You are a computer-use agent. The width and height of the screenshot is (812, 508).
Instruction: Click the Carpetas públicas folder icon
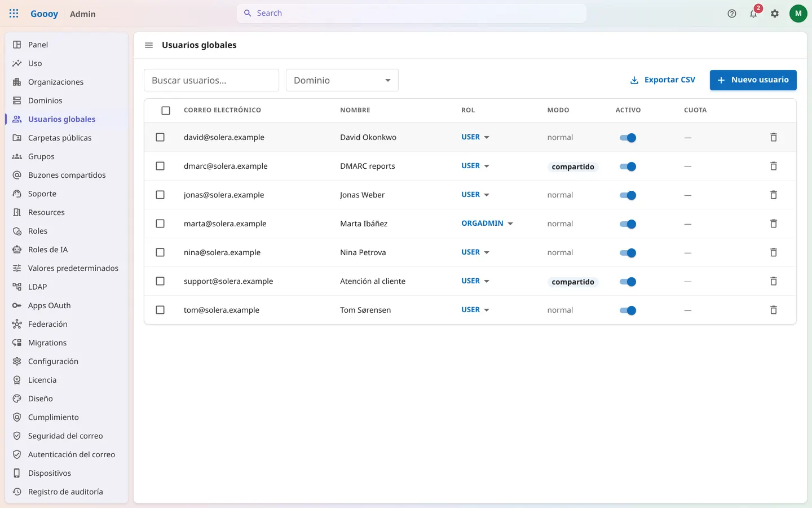tap(17, 138)
